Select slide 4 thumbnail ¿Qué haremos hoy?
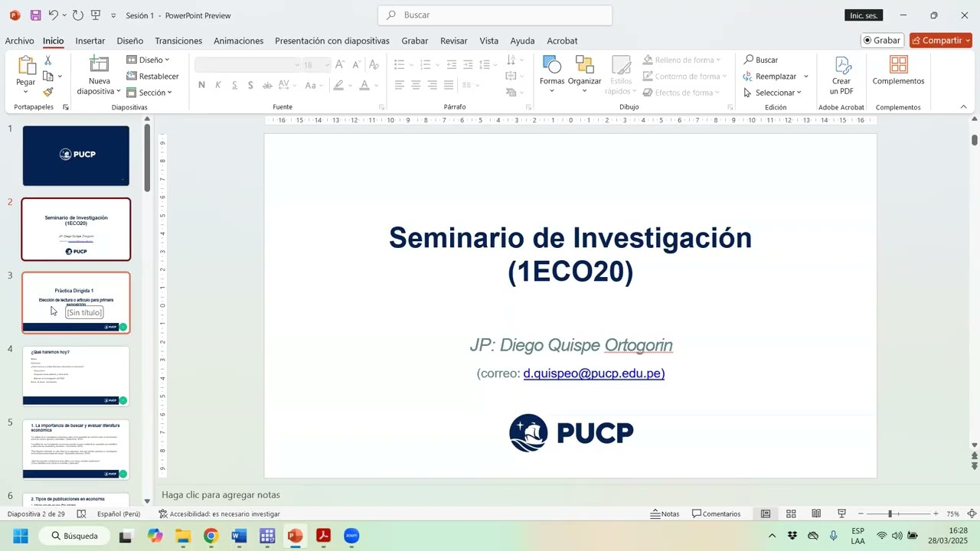 76,376
